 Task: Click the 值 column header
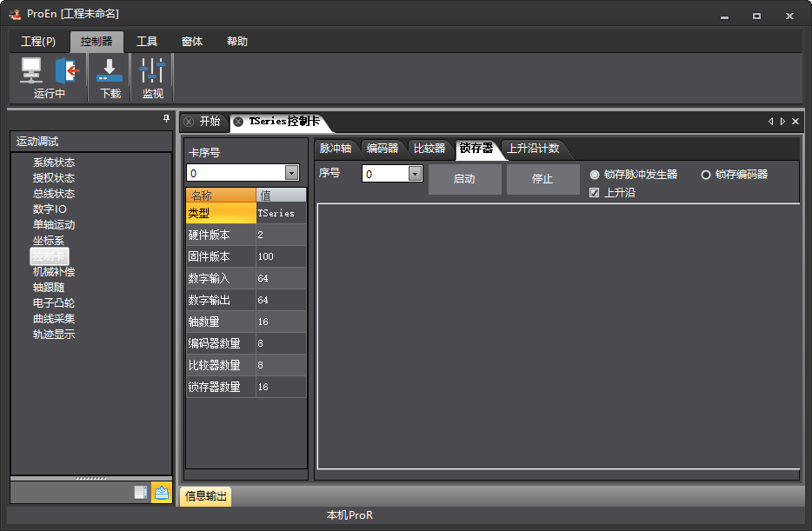[281, 196]
